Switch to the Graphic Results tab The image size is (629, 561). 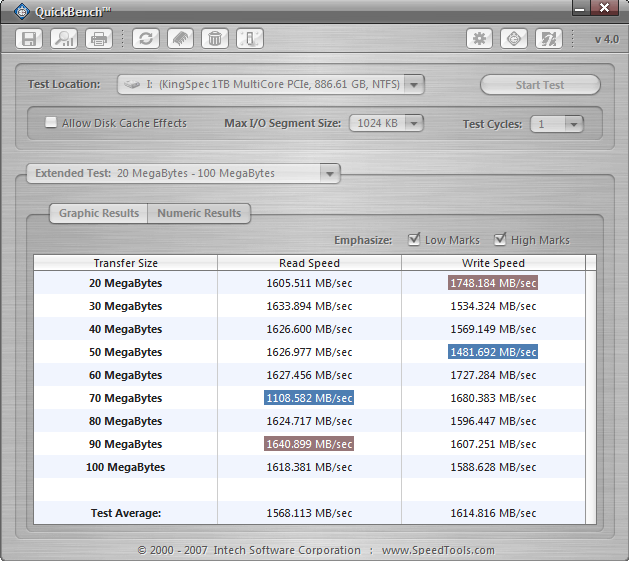pos(98,213)
